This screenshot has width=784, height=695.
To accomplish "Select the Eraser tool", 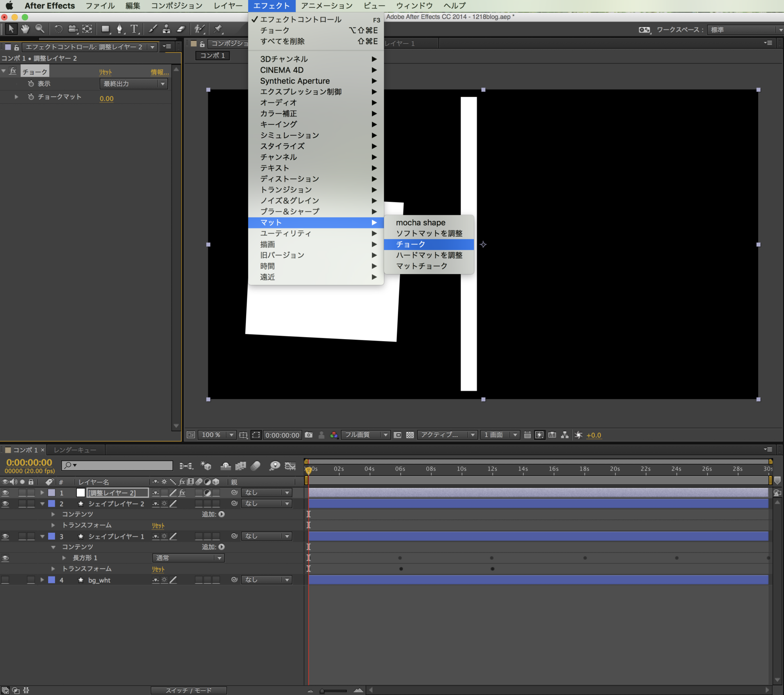I will point(181,29).
